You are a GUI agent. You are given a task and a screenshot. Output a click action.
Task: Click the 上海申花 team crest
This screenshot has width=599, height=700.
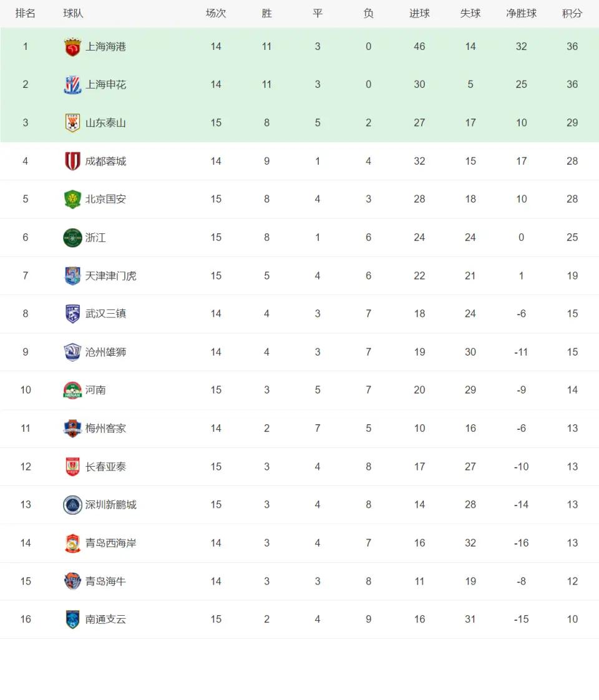(72, 85)
